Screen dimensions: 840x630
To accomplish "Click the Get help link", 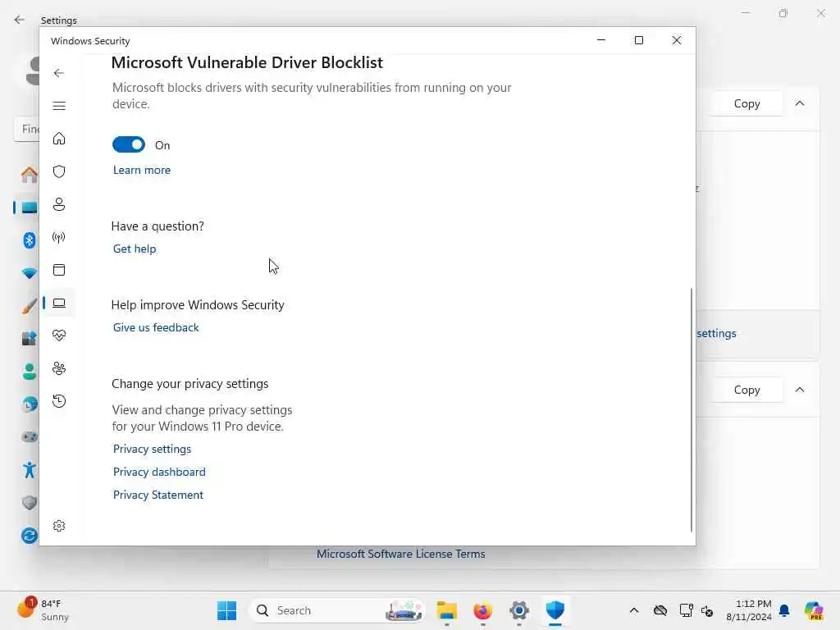I will point(135,249).
